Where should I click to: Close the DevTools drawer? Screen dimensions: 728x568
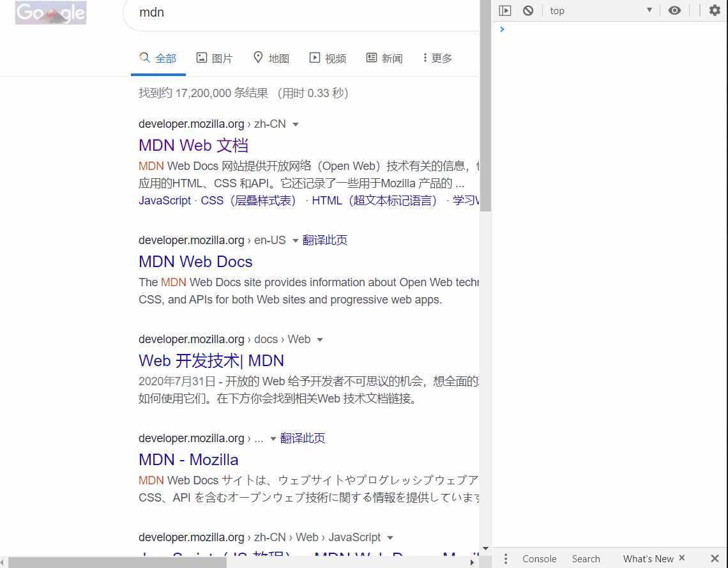[715, 558]
